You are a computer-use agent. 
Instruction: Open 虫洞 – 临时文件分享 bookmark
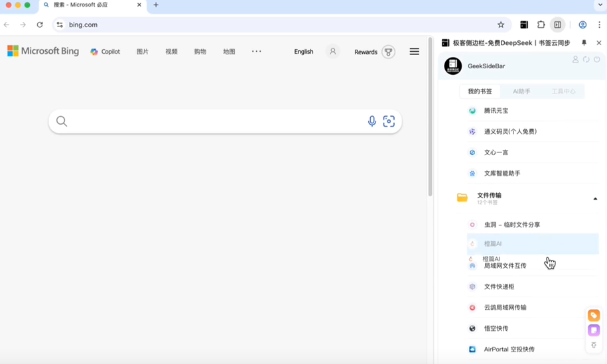[x=533, y=225]
